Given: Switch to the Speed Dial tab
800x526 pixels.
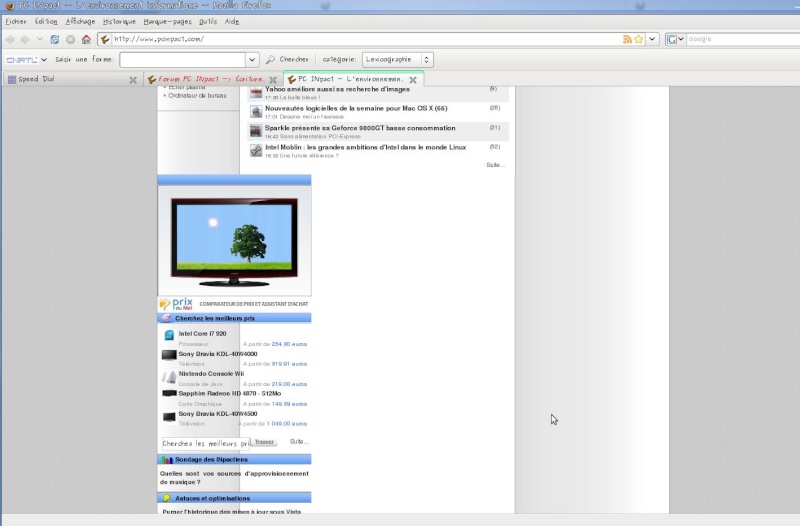Looking at the screenshot, I should pyautogui.click(x=65, y=80).
